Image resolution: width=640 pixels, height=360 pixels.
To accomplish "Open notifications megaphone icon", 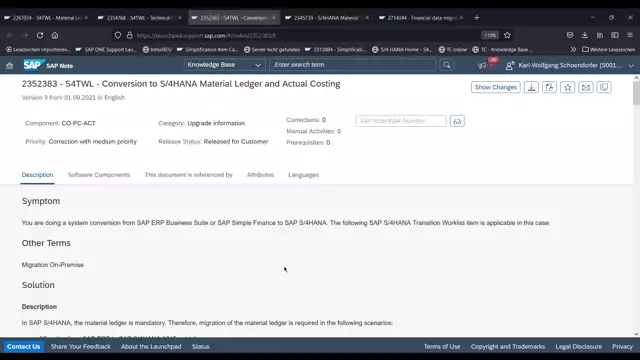I will pyautogui.click(x=482, y=65).
